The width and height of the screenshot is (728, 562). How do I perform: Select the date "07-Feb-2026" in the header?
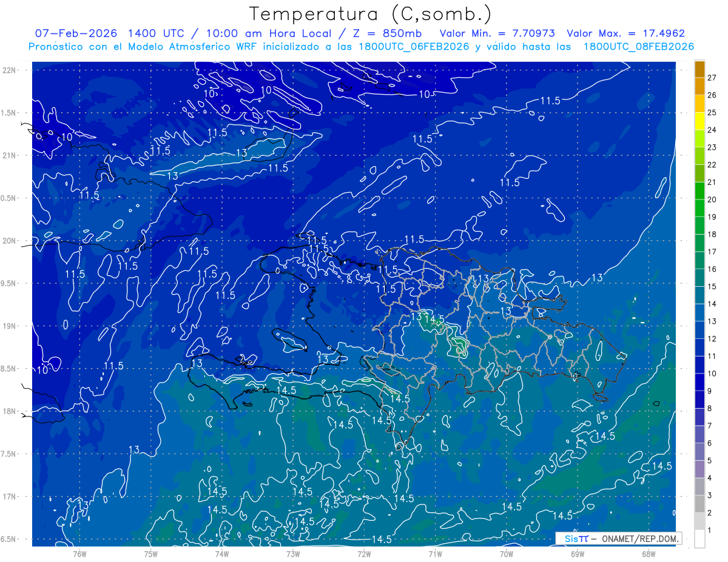[76, 33]
